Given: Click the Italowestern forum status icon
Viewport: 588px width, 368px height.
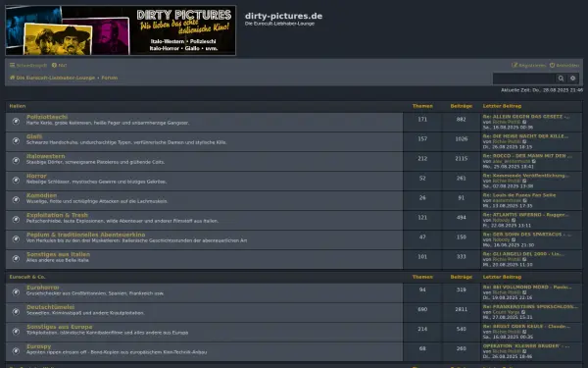Looking at the screenshot, I should pos(16,160).
